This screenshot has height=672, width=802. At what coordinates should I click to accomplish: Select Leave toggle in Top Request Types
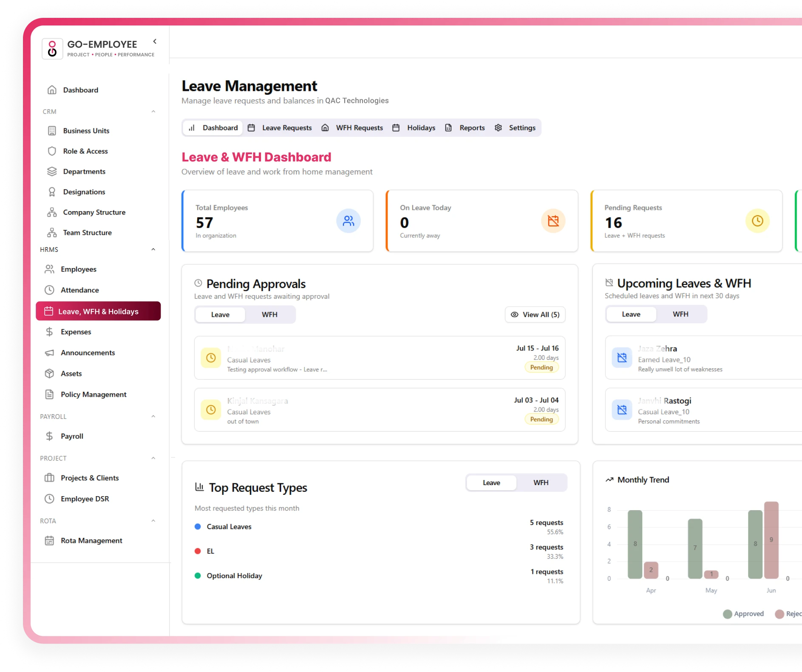(491, 483)
